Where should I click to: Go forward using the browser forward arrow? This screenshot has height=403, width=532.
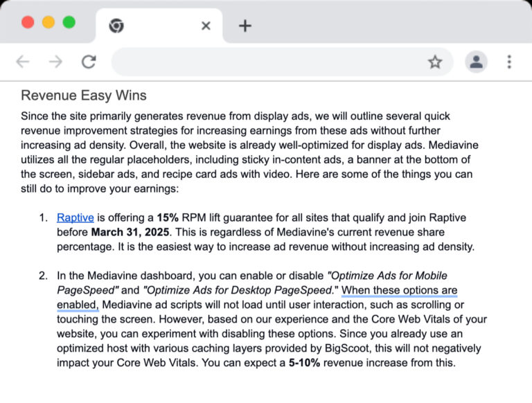(x=55, y=62)
